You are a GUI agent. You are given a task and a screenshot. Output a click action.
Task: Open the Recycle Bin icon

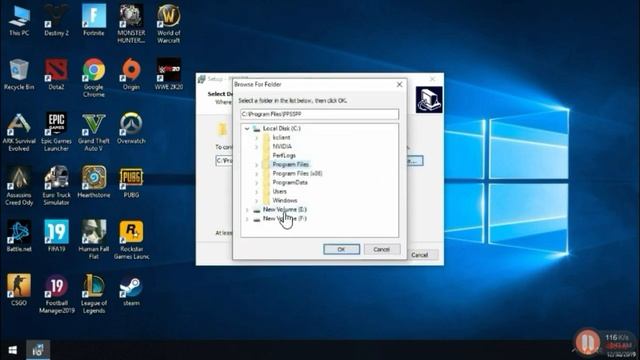pyautogui.click(x=19, y=74)
